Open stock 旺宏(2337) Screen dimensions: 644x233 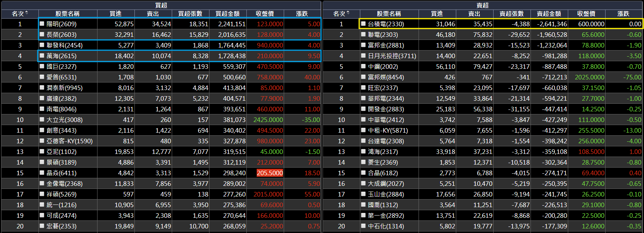click(x=383, y=88)
